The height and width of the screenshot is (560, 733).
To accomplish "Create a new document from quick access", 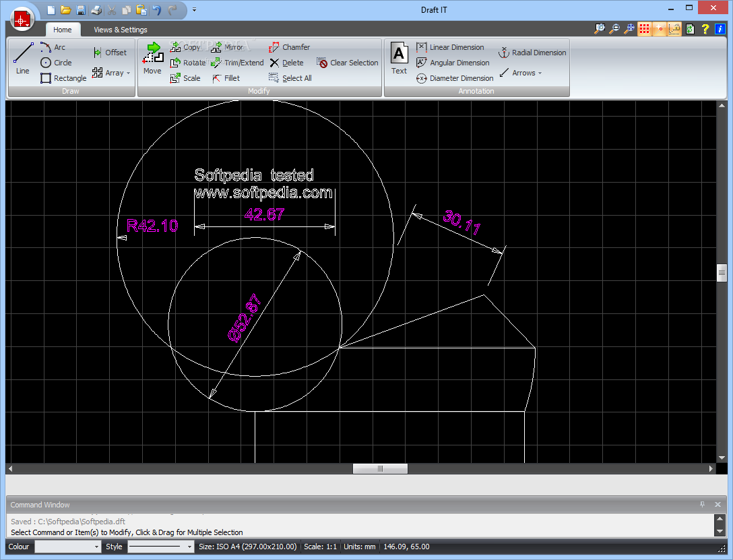I will tap(51, 10).
